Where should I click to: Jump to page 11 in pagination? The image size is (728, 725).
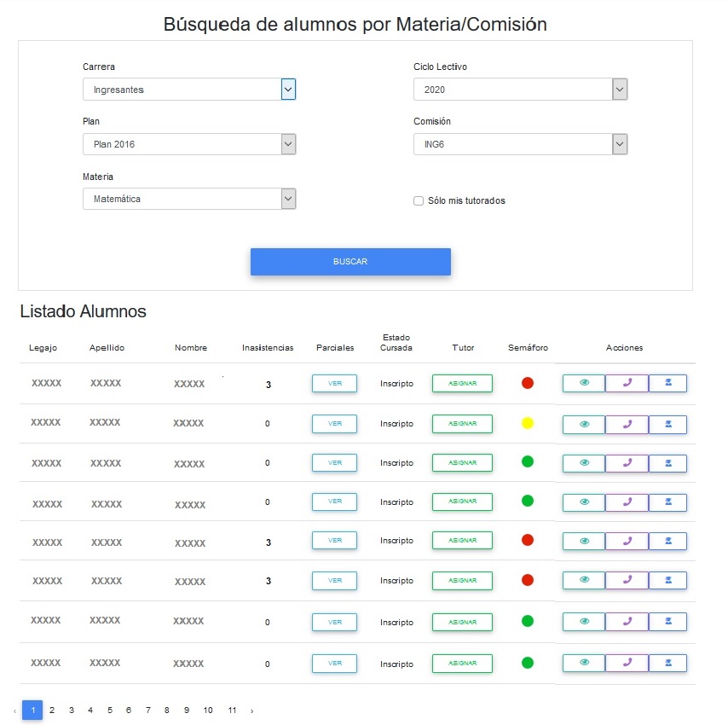coord(232,710)
